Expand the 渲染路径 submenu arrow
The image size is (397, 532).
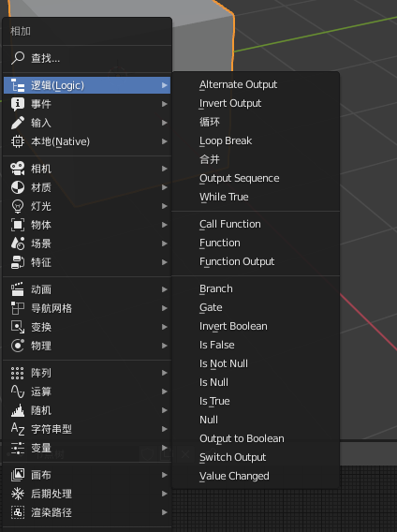point(165,512)
